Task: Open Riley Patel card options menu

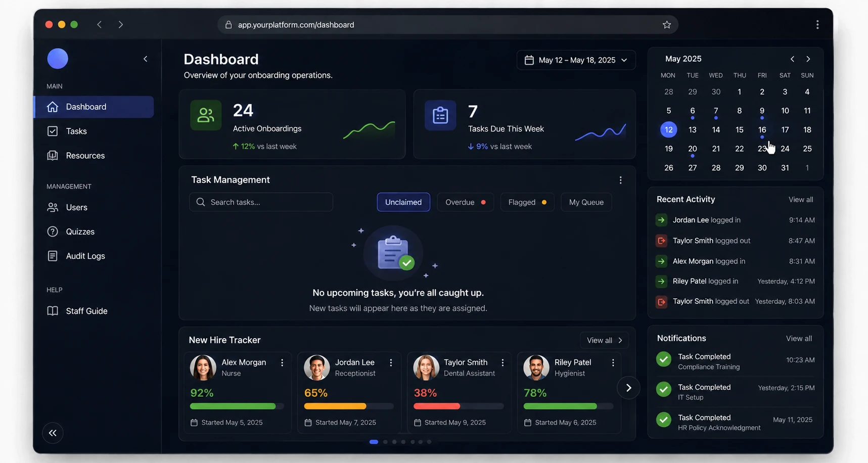Action: tap(613, 362)
